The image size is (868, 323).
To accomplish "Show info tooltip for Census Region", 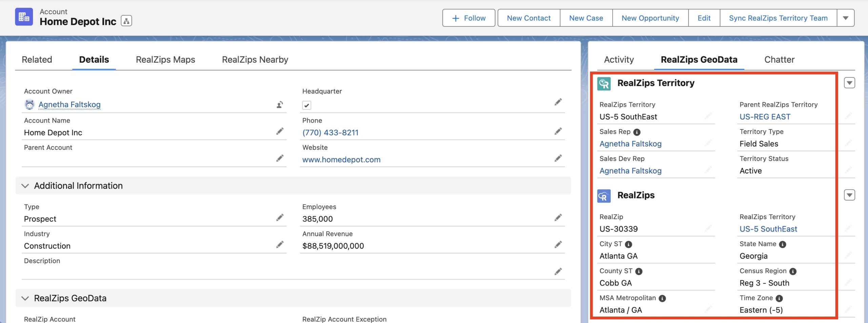I will [793, 272].
